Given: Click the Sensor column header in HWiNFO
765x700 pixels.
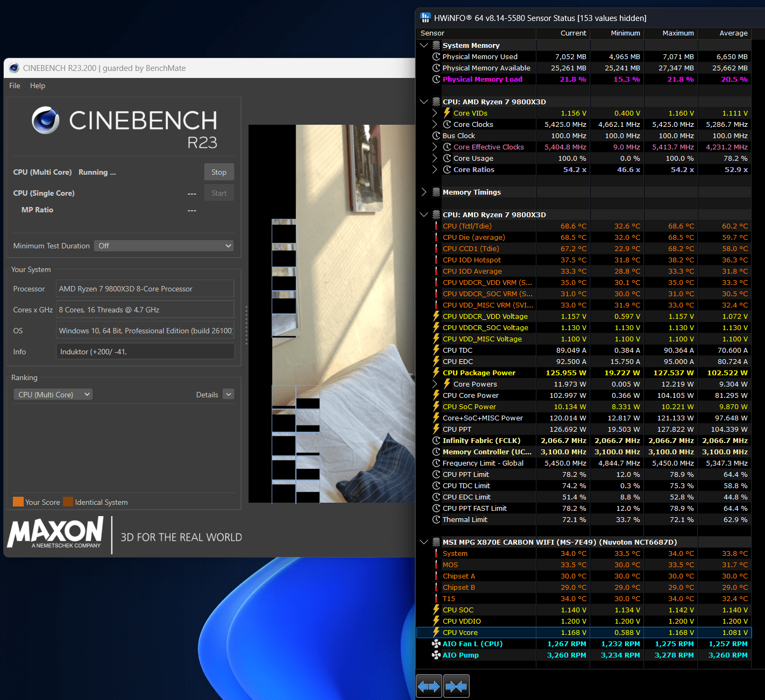Looking at the screenshot, I should pyautogui.click(x=476, y=33).
